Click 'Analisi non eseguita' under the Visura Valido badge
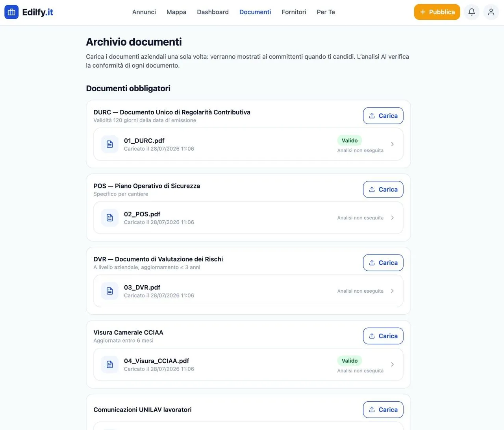This screenshot has height=430, width=504. [x=360, y=371]
